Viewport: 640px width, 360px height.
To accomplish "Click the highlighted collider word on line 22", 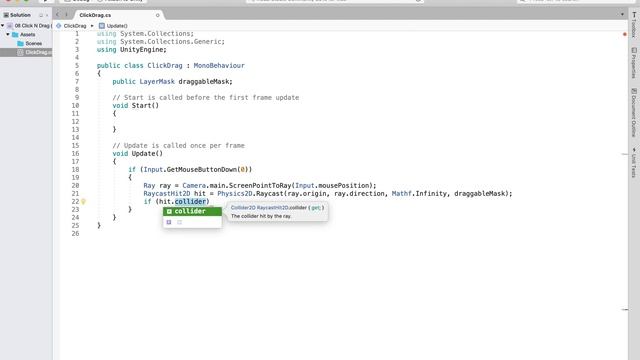I will pos(190,202).
